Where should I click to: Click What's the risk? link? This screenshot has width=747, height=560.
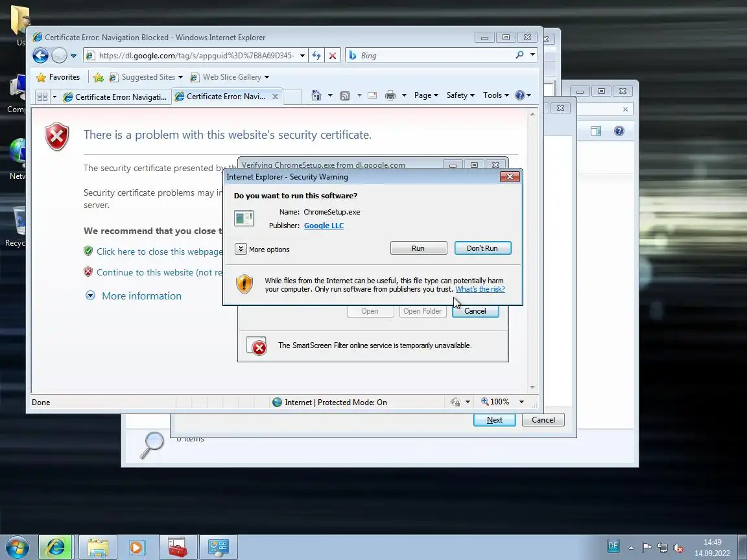point(480,289)
